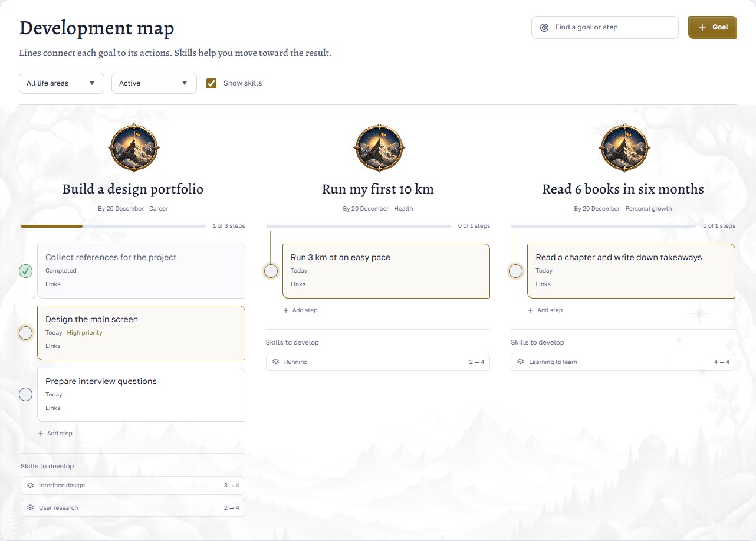Open the Run my first 10 km goal title

378,189
